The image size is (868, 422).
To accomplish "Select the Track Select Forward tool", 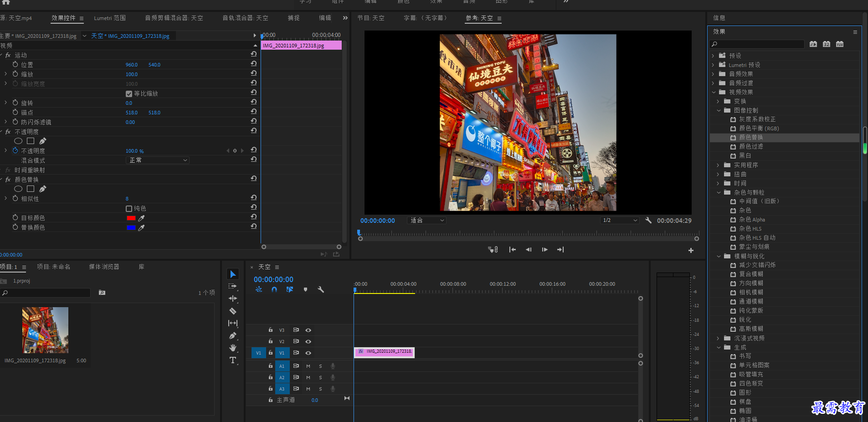I will (233, 286).
